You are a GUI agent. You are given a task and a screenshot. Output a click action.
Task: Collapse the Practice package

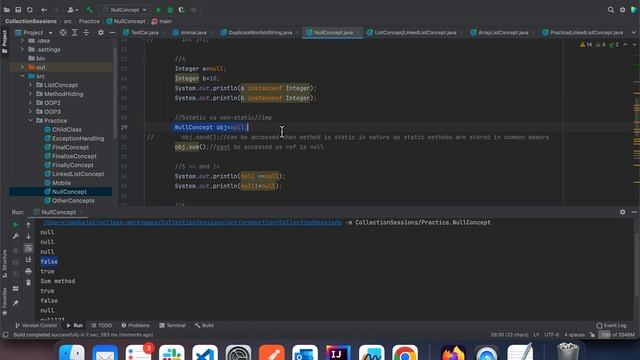30,121
